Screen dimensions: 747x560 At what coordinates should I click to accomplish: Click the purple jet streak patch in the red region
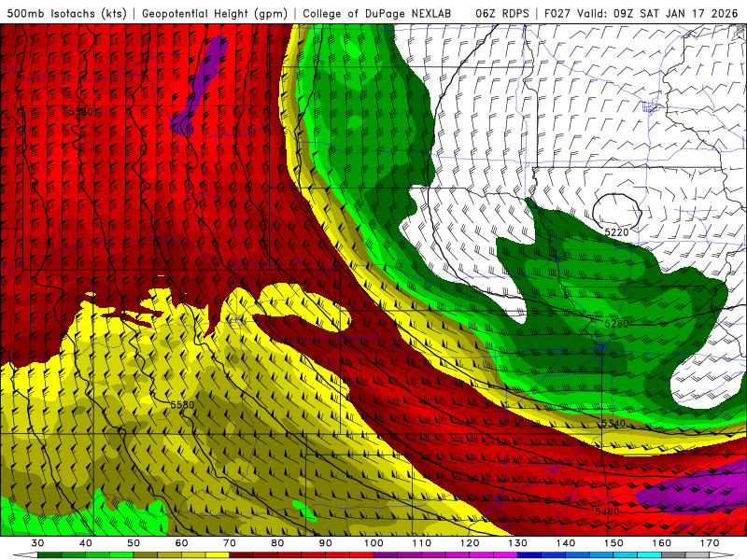[200, 86]
